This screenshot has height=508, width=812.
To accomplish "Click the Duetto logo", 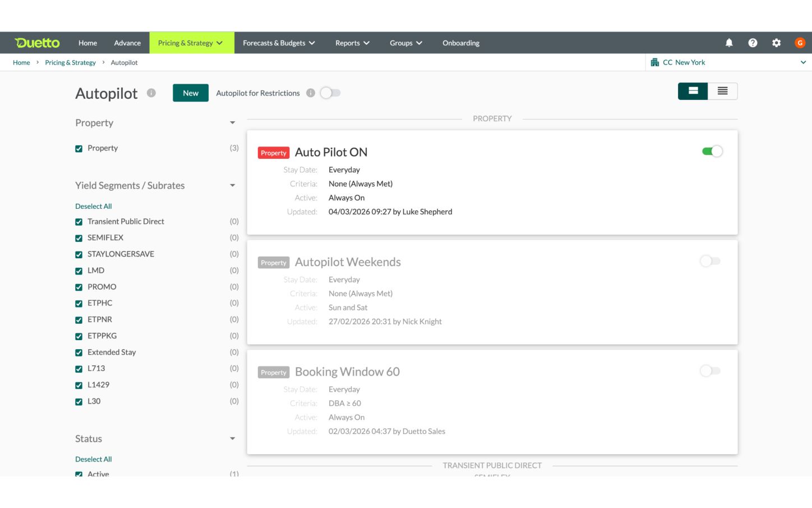I will (x=37, y=43).
